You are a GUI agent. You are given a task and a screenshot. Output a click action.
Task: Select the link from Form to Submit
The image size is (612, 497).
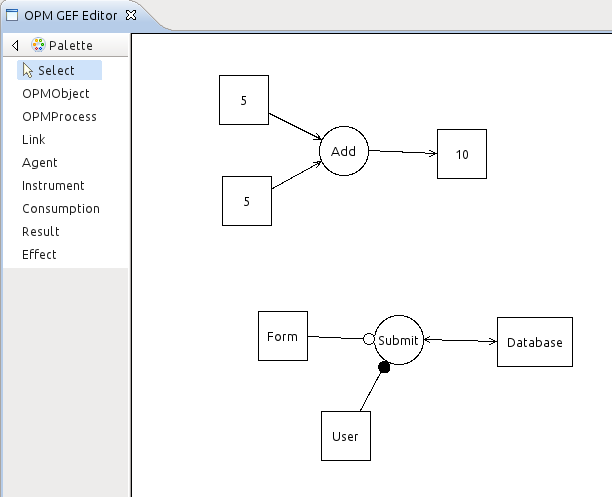(335, 337)
